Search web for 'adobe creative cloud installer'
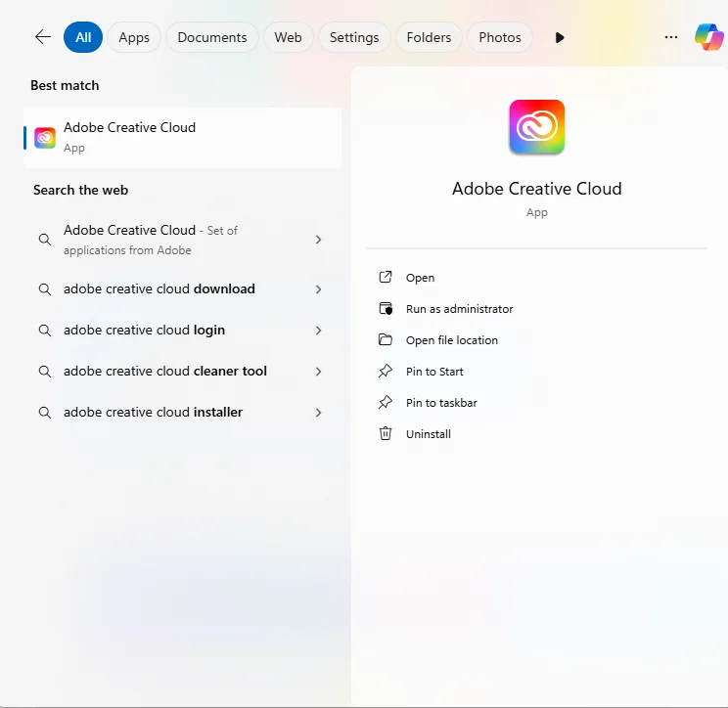This screenshot has width=728, height=708. pyautogui.click(x=153, y=413)
